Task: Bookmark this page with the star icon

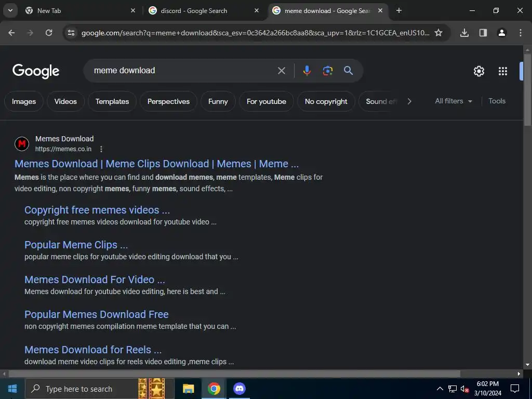Action: point(438,33)
